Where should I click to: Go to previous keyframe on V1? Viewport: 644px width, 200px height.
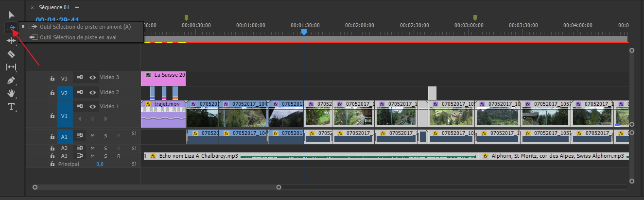tap(79, 119)
